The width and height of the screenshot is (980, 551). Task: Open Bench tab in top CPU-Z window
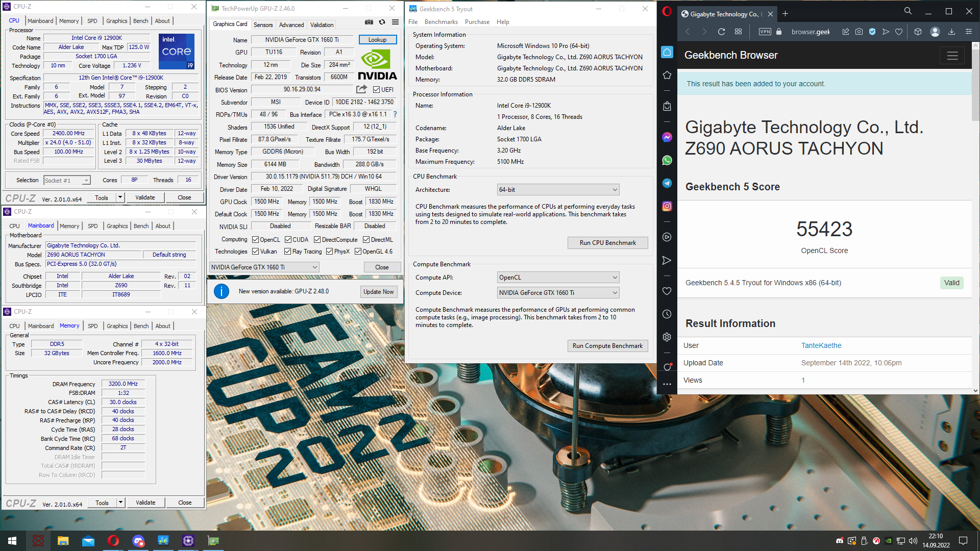point(141,21)
